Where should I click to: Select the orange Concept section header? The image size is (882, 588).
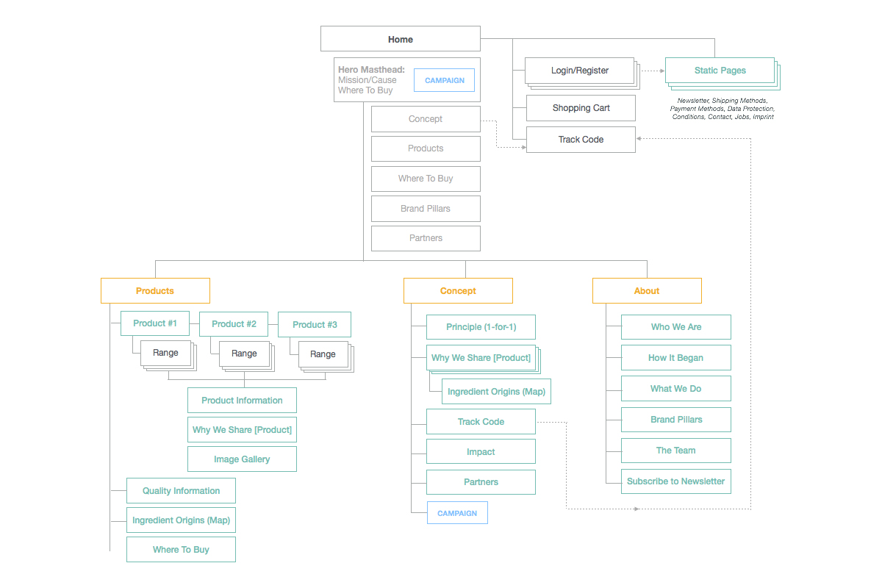[x=458, y=291]
